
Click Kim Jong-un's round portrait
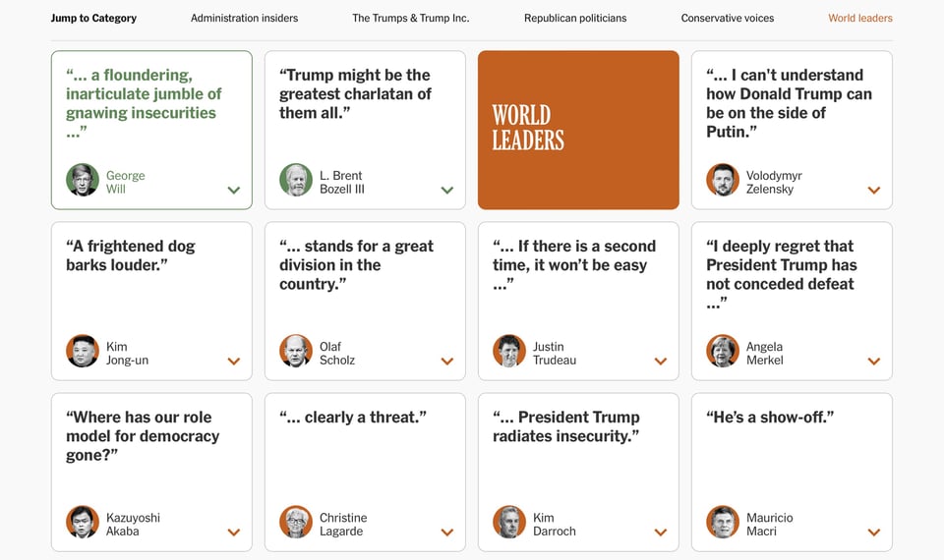(x=83, y=351)
